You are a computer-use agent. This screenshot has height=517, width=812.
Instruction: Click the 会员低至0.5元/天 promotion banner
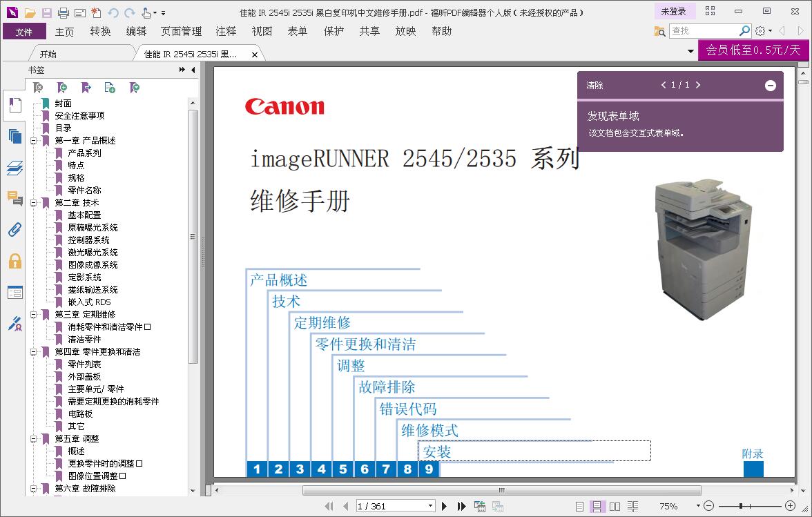pos(753,50)
